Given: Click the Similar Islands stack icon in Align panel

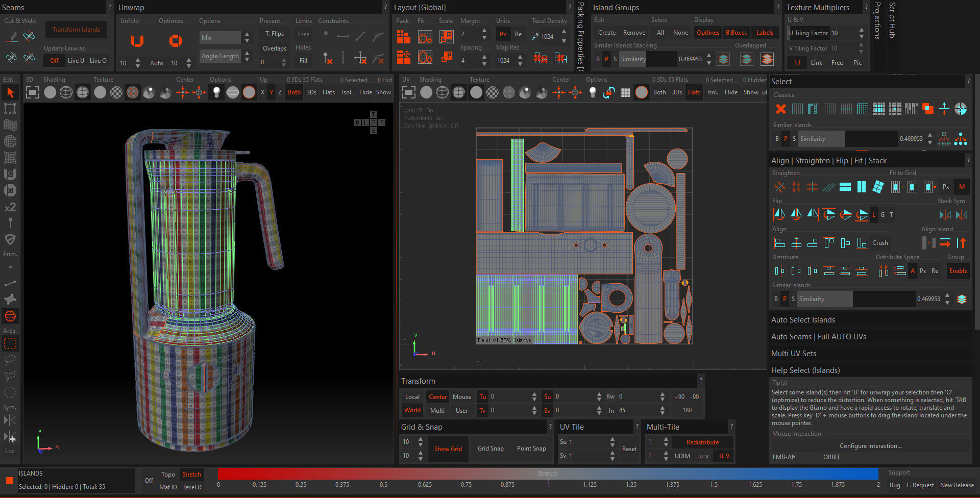Looking at the screenshot, I should (x=962, y=299).
